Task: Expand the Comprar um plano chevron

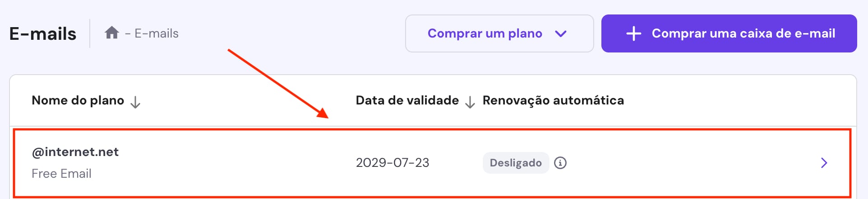Action: [561, 33]
